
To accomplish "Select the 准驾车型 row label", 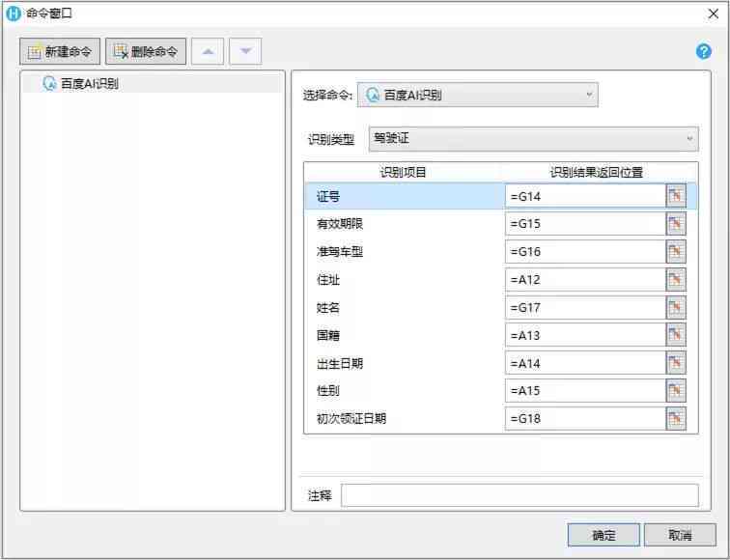I will coord(340,252).
